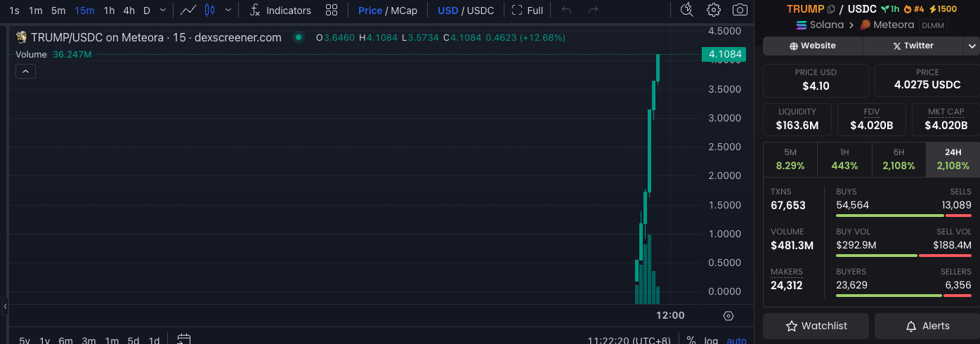Select the 1h timeframe
This screenshot has height=344, width=980.
pos(109,11)
